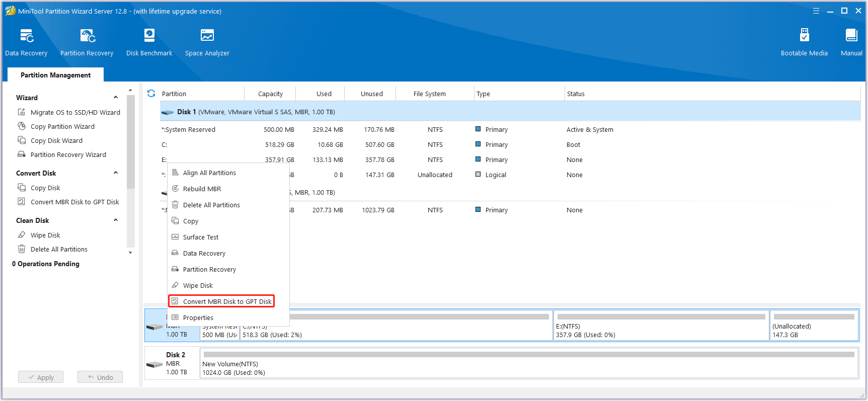Choose Delete All Partitions in context menu
The width and height of the screenshot is (868, 401).
click(x=228, y=205)
